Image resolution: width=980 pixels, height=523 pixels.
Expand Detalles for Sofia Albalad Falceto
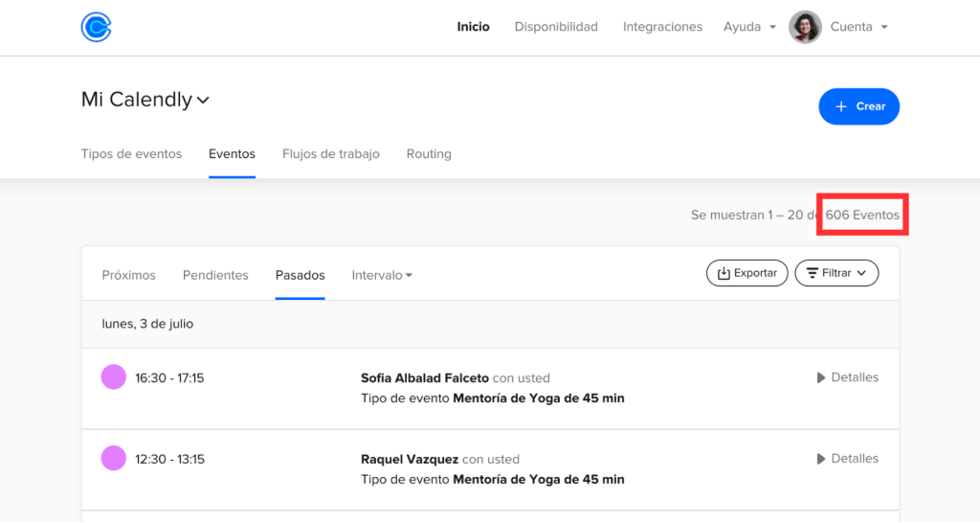point(847,377)
